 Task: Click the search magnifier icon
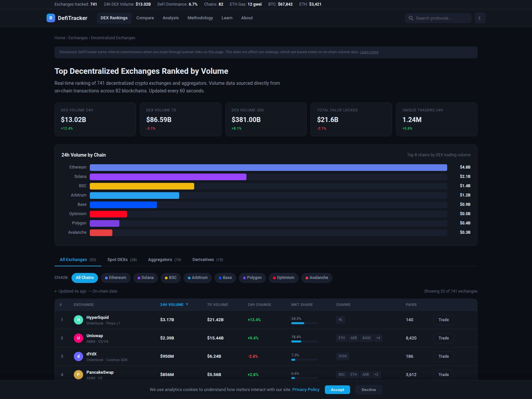pos(411,18)
